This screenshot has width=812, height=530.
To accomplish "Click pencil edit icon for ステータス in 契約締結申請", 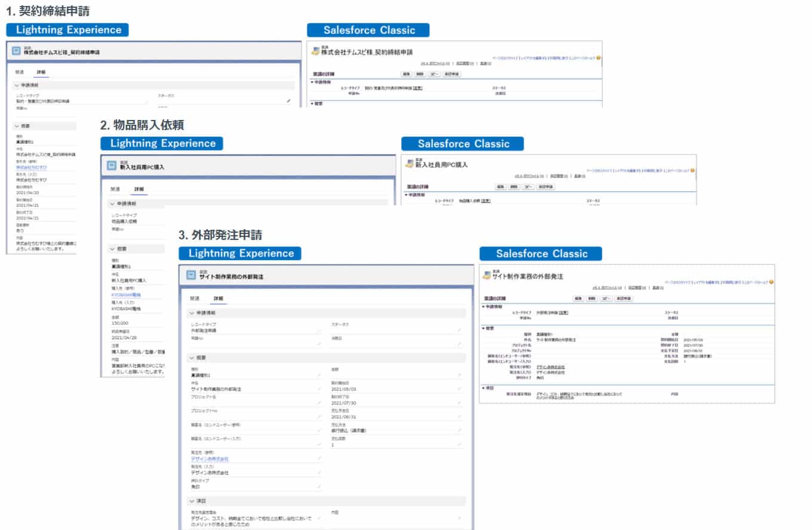I will (x=288, y=101).
